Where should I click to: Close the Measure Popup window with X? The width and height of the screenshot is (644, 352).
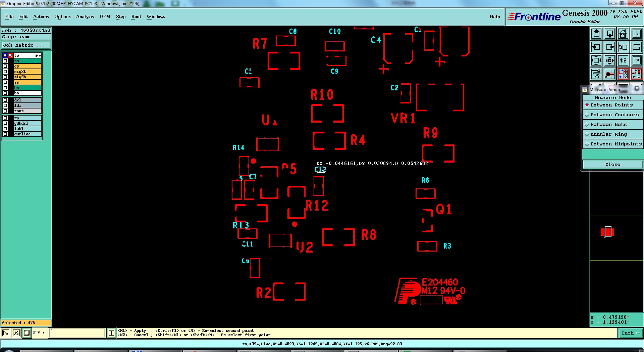coord(637,88)
